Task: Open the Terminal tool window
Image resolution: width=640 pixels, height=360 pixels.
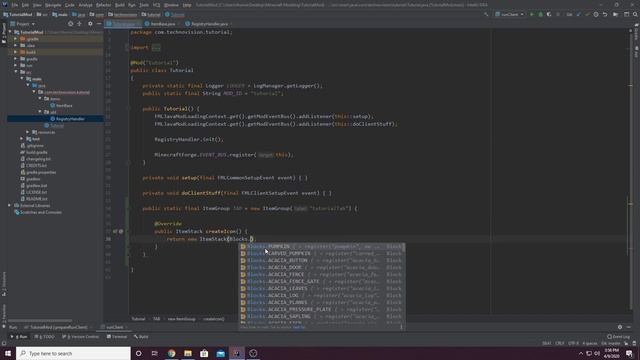Action: click(117, 337)
